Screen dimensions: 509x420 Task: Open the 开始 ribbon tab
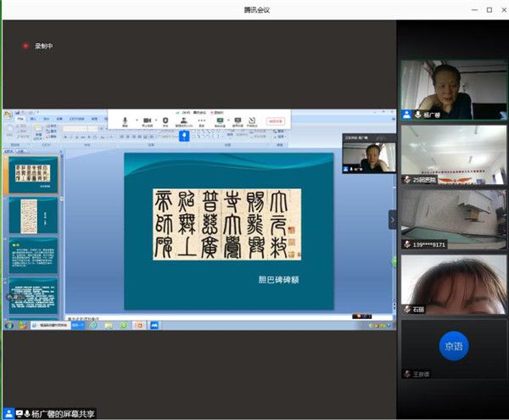[20, 119]
